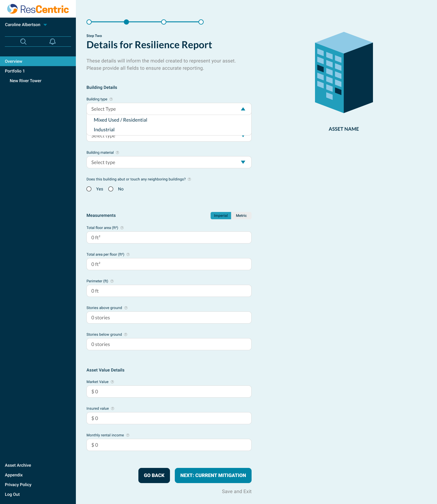Click Next: Current Mitigation button
This screenshot has height=504, width=437.
coord(213,475)
